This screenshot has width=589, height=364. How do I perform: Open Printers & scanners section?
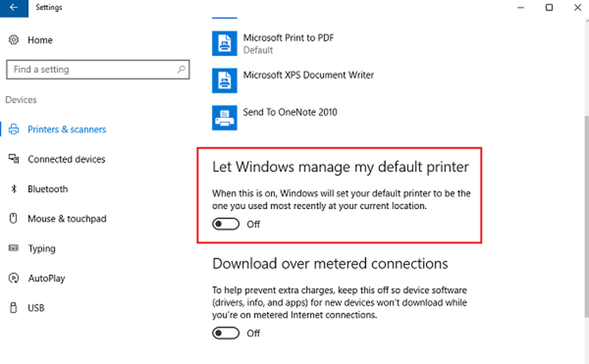coord(67,130)
